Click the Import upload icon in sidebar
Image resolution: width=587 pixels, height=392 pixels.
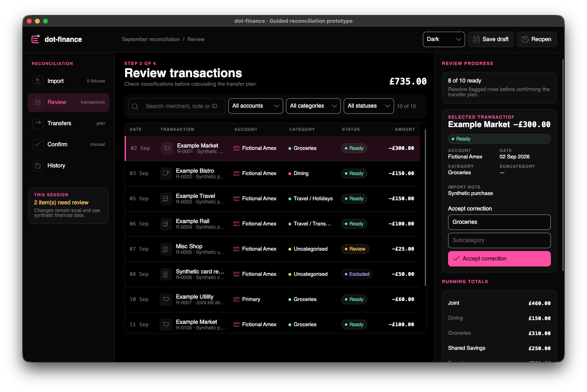pos(38,81)
